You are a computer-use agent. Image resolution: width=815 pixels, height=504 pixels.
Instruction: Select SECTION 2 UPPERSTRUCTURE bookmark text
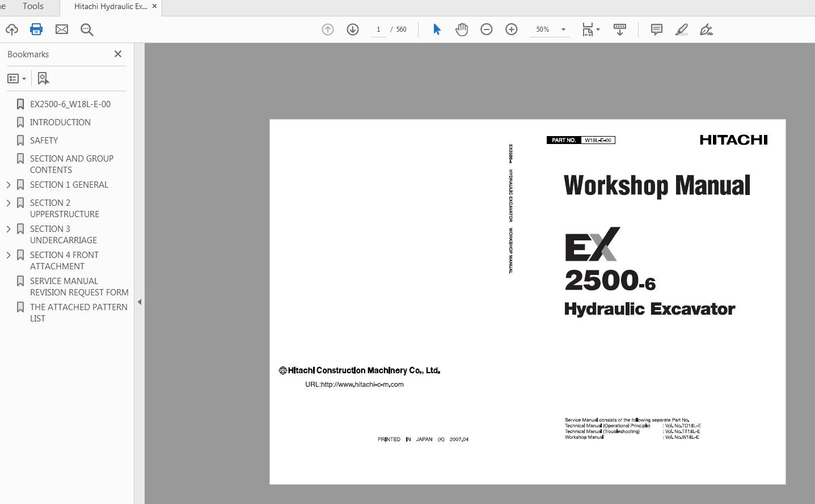coord(65,209)
